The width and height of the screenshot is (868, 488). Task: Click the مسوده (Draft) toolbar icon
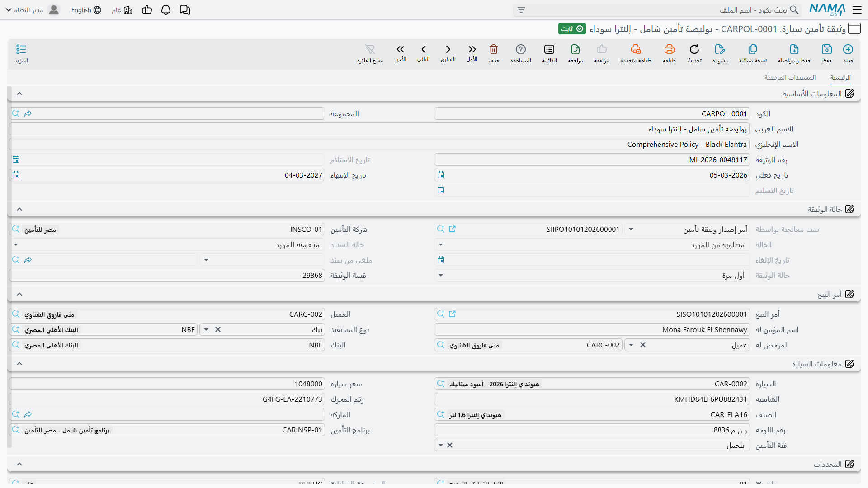click(720, 49)
